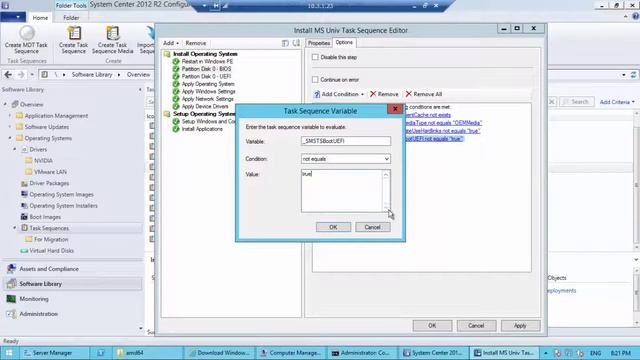Screen dimensions: 640x360
Task: Open Condition dropdown 'not equals'
Action: [x=346, y=159]
